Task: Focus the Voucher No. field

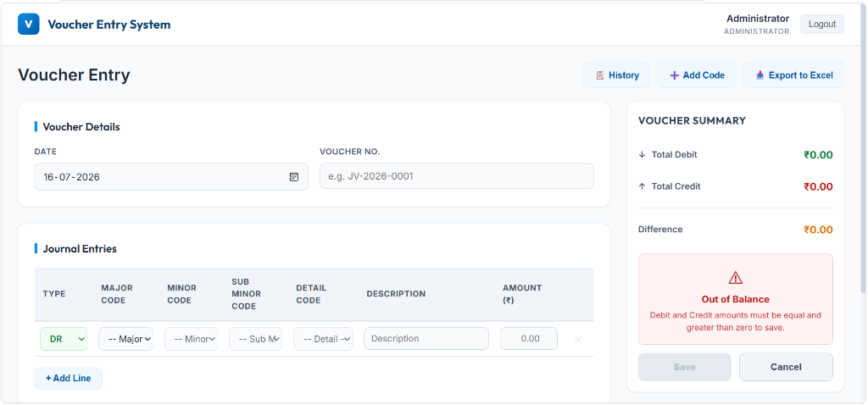Action: click(457, 176)
